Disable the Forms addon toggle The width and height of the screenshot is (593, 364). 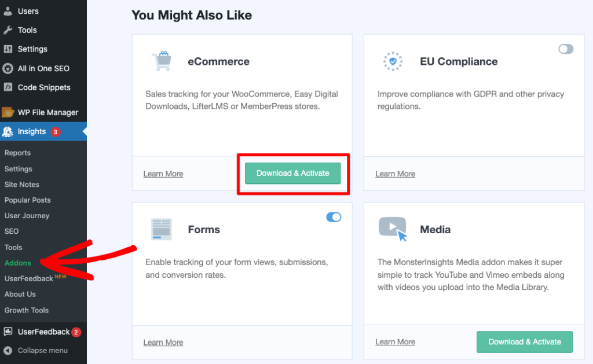[334, 217]
